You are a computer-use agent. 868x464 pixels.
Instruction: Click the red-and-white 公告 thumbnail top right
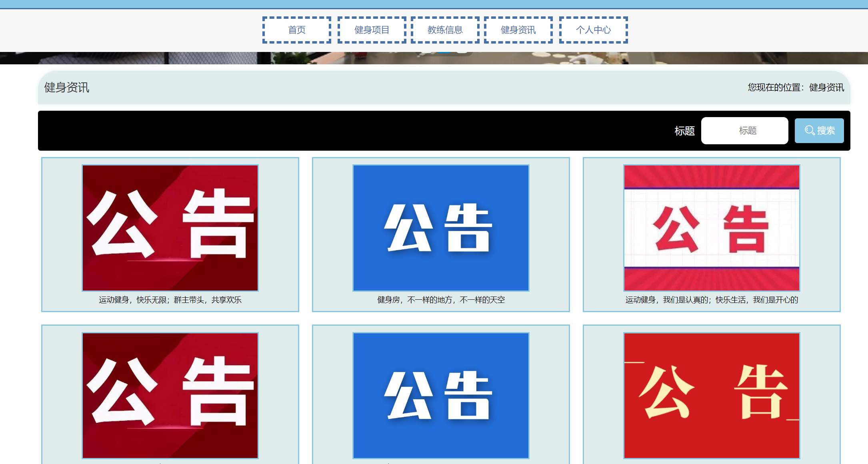click(x=711, y=227)
